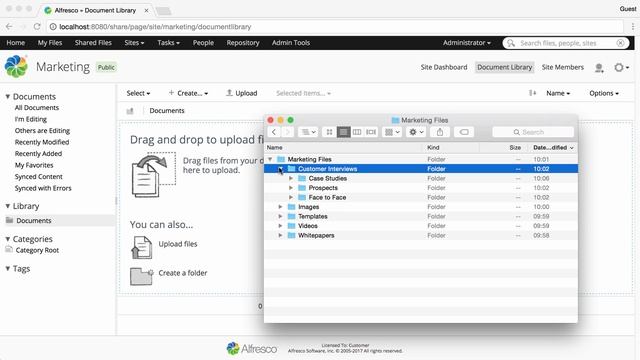The image size is (640, 360).
Task: Open the Name sort dropdown
Action: coord(558,93)
